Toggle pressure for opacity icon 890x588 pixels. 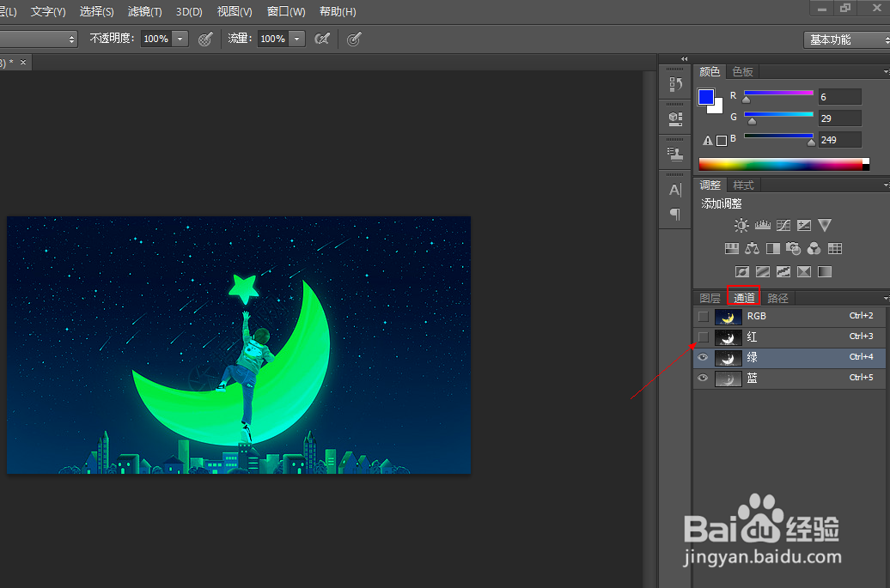205,39
